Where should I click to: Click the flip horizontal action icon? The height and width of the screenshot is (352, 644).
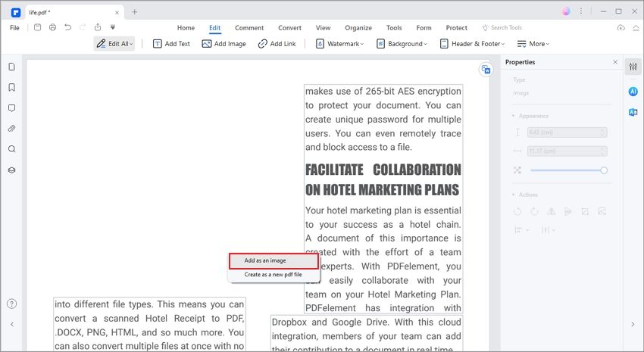point(551,212)
